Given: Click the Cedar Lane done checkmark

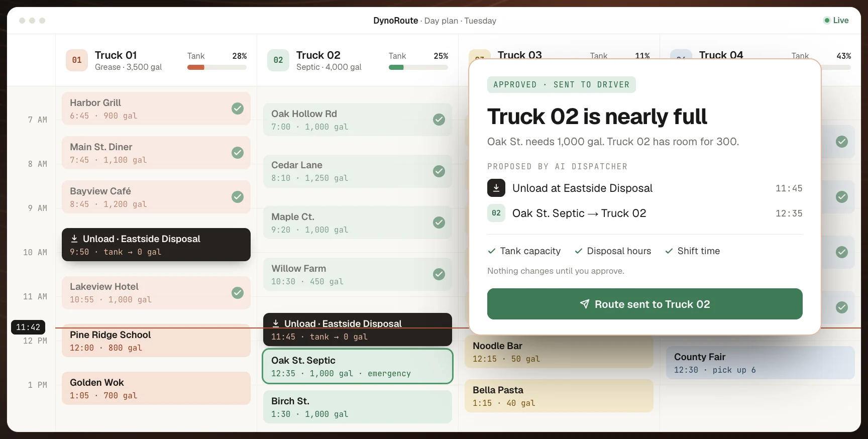Looking at the screenshot, I should 439,171.
